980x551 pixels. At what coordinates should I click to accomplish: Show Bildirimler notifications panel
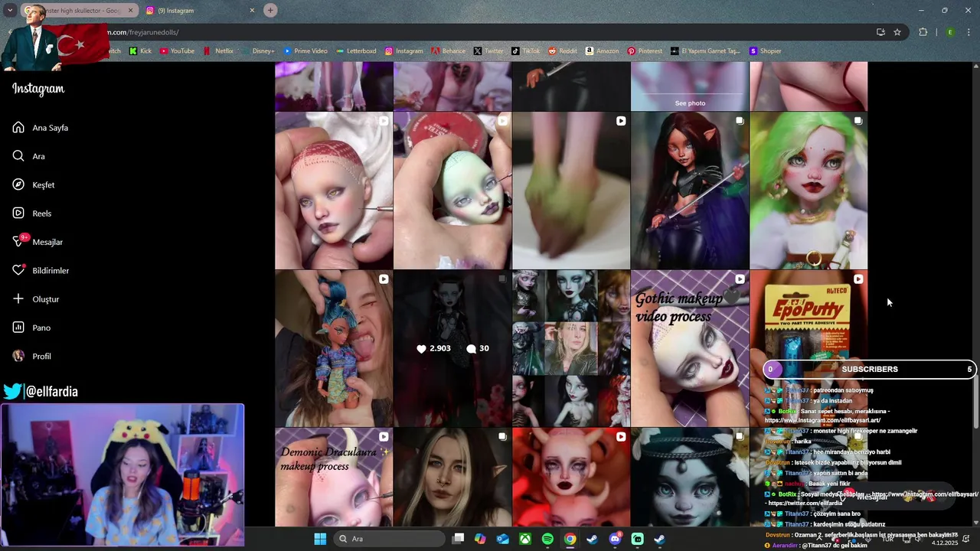[41, 271]
